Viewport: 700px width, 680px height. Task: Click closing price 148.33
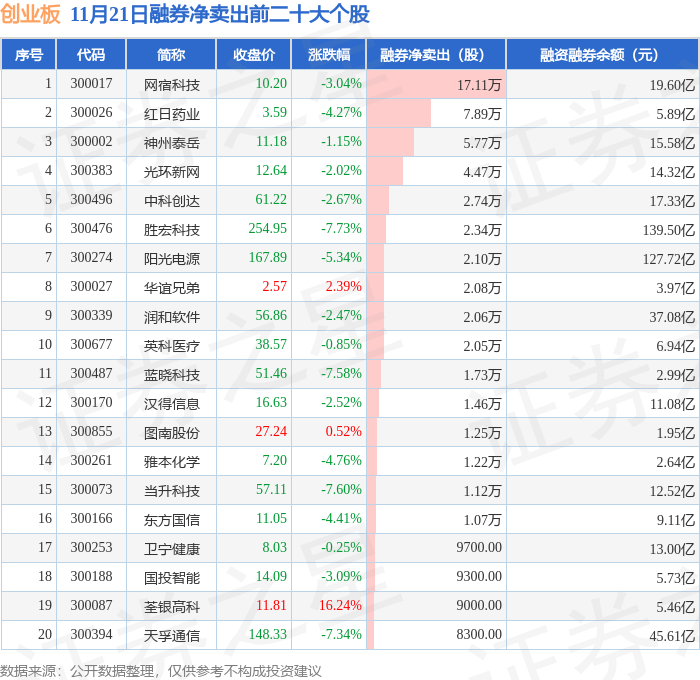[x=267, y=635]
